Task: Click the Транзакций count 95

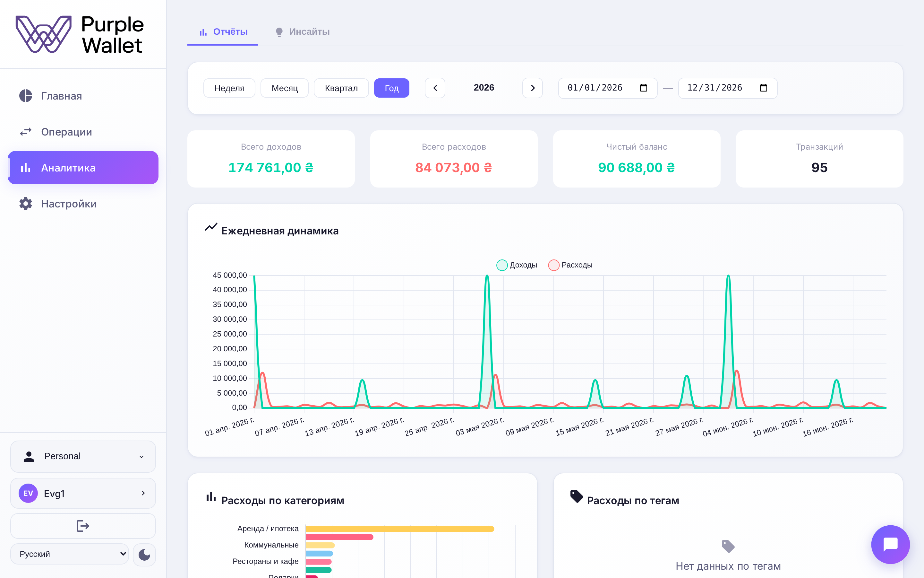Action: coord(819,167)
